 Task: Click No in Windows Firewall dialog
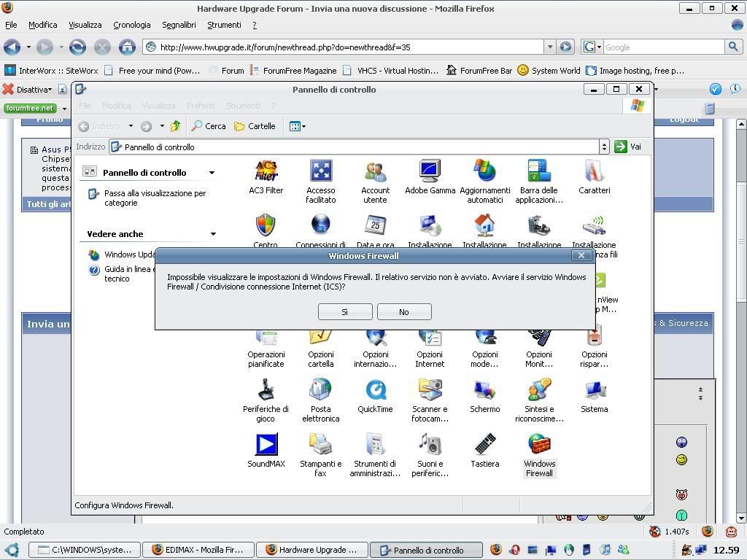coord(404,312)
